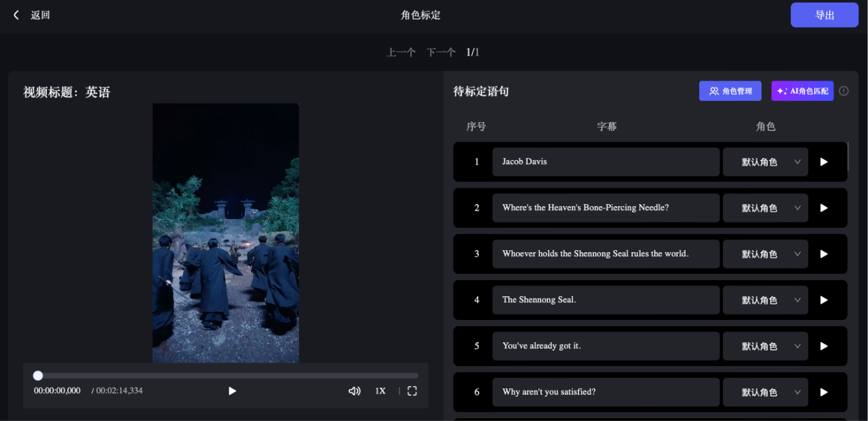This screenshot has height=421, width=868.
Task: Play the audio for sentence 1
Action: [823, 161]
